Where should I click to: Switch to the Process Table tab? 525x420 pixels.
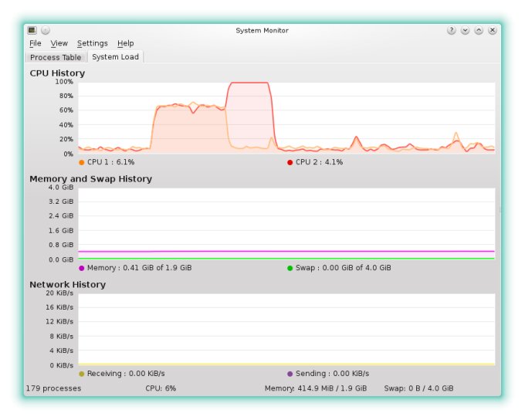point(56,57)
